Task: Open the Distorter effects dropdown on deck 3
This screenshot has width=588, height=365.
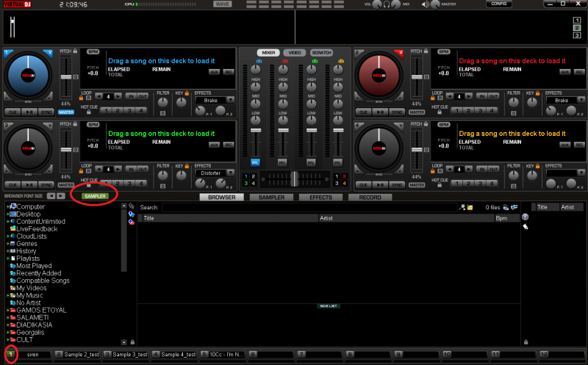Action: click(231, 173)
